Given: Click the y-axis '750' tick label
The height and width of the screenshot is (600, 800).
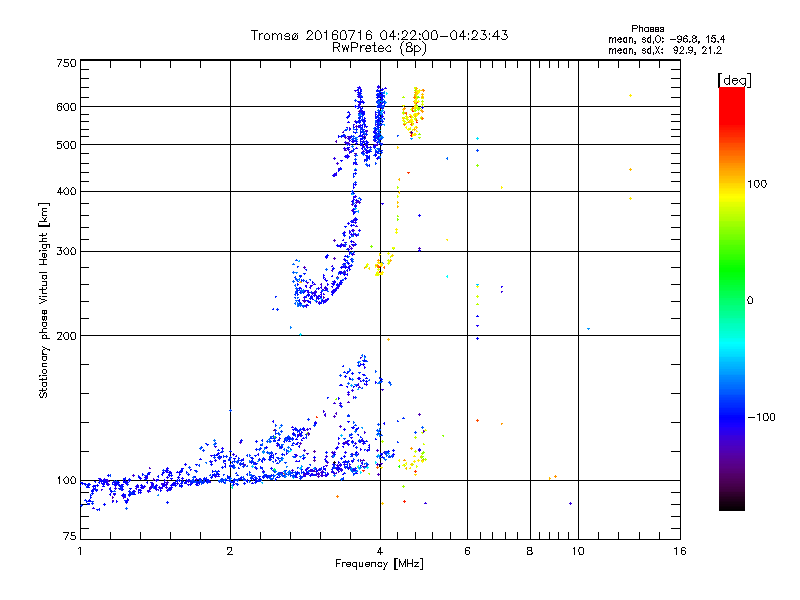Looking at the screenshot, I should point(66,63).
